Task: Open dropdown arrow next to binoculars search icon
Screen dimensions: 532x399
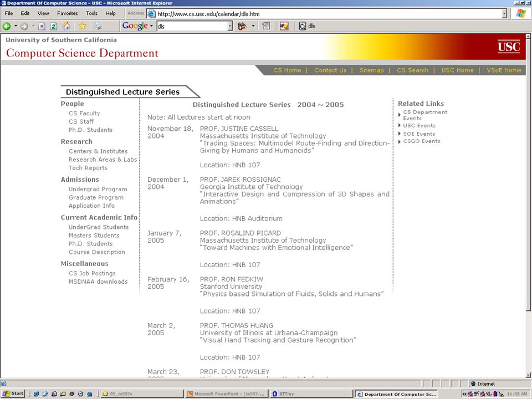Action: (253, 26)
